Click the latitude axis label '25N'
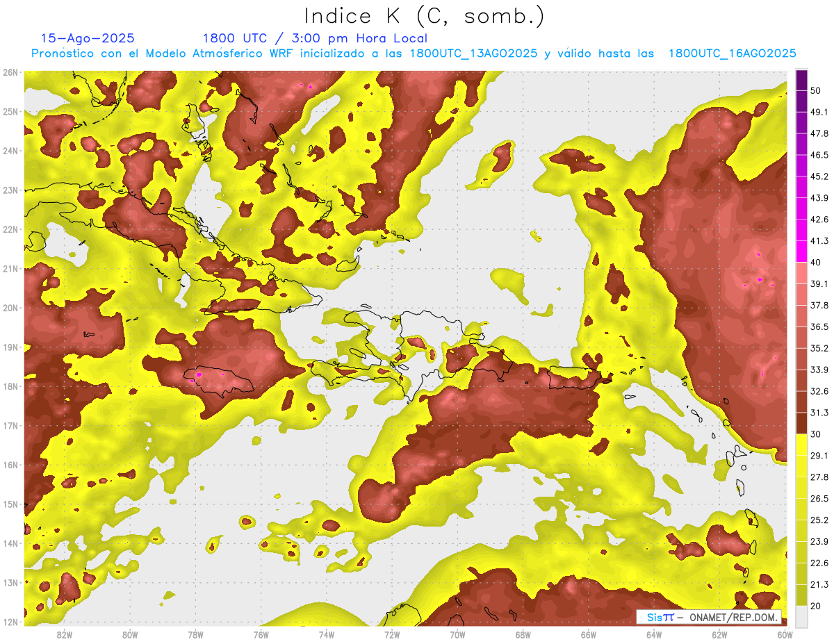 point(10,112)
